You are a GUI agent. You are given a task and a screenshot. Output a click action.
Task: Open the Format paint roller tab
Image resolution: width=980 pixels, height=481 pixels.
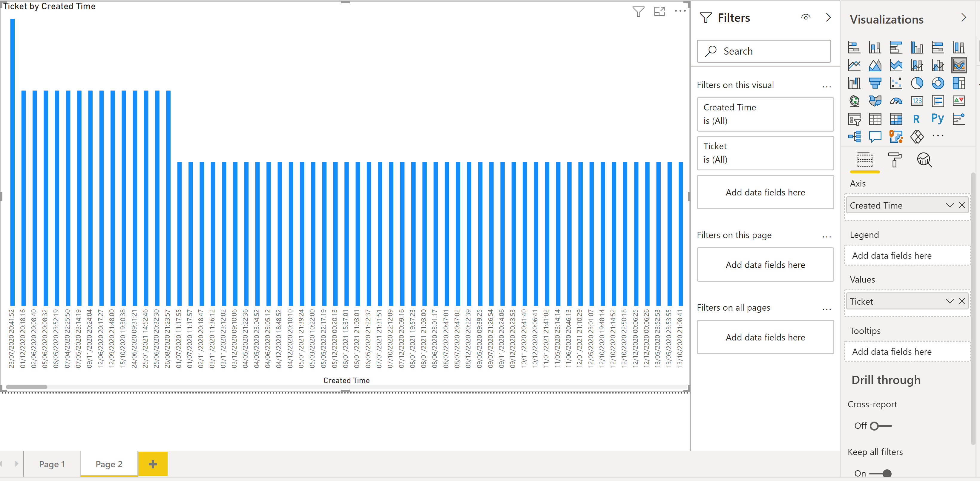click(894, 160)
